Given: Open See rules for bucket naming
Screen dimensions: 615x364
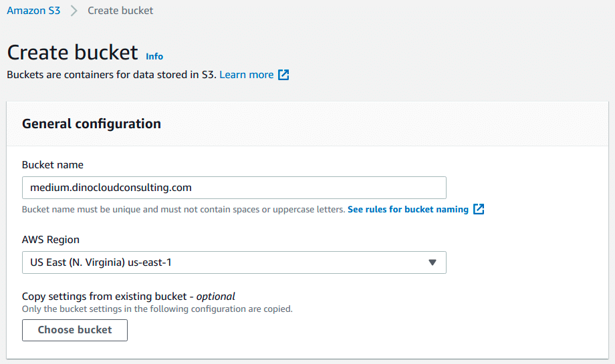Looking at the screenshot, I should pos(408,209).
